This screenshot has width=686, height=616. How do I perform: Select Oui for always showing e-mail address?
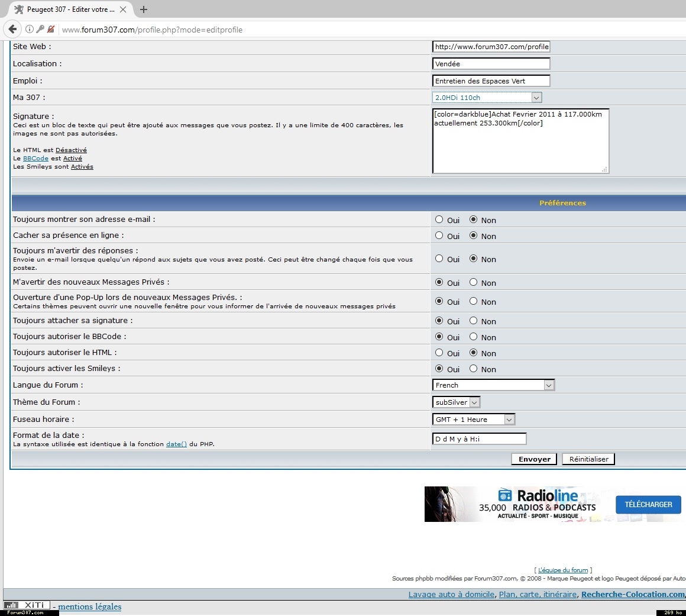[439, 220]
